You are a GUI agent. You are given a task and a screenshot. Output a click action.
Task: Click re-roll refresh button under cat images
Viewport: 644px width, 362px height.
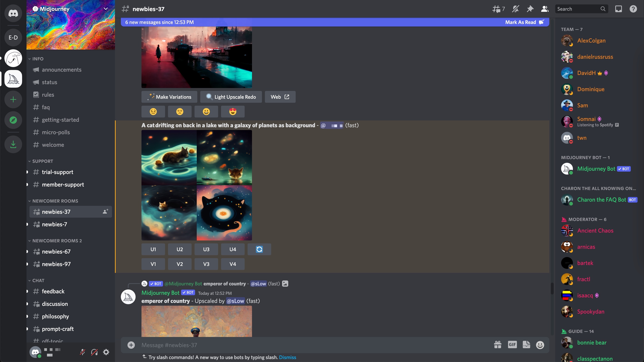(x=259, y=249)
